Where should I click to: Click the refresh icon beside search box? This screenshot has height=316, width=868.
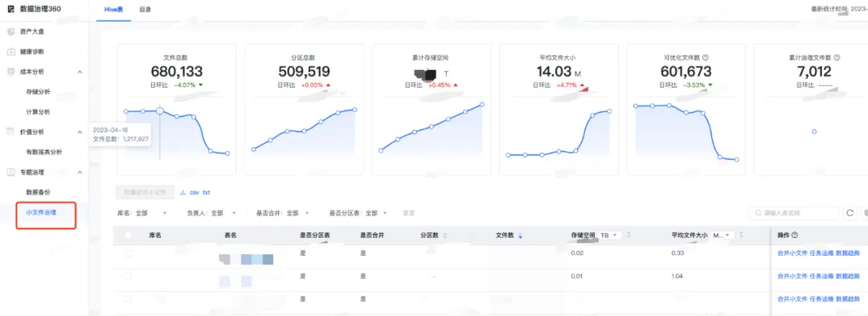point(850,213)
